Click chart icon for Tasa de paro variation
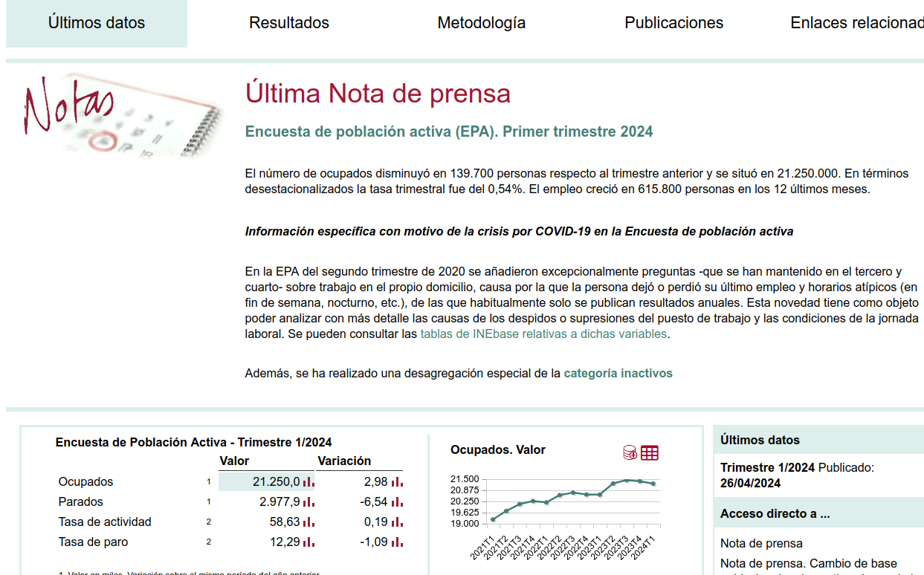Image resolution: width=924 pixels, height=575 pixels. click(397, 542)
